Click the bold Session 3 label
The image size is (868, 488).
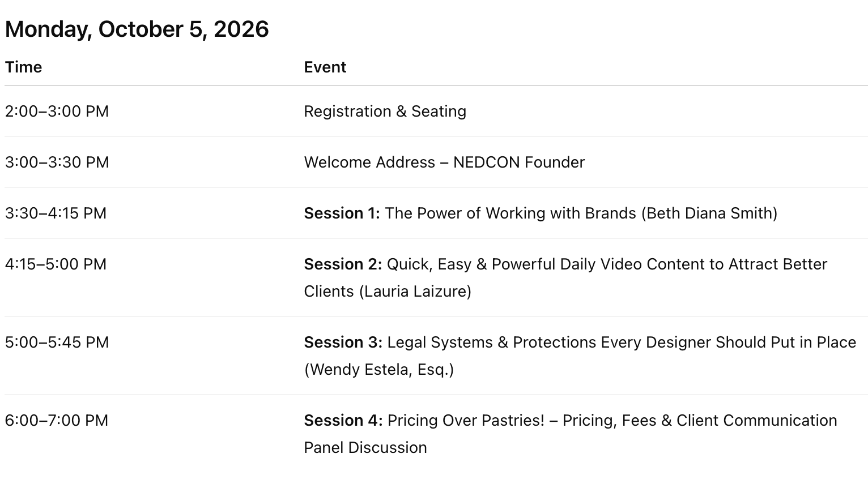point(343,342)
